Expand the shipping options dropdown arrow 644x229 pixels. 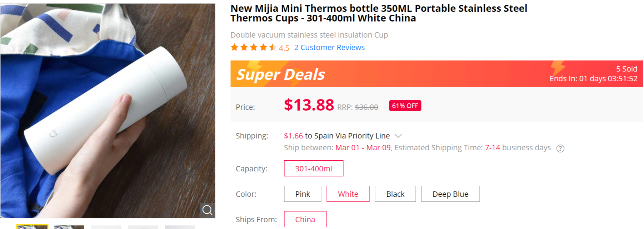click(398, 136)
